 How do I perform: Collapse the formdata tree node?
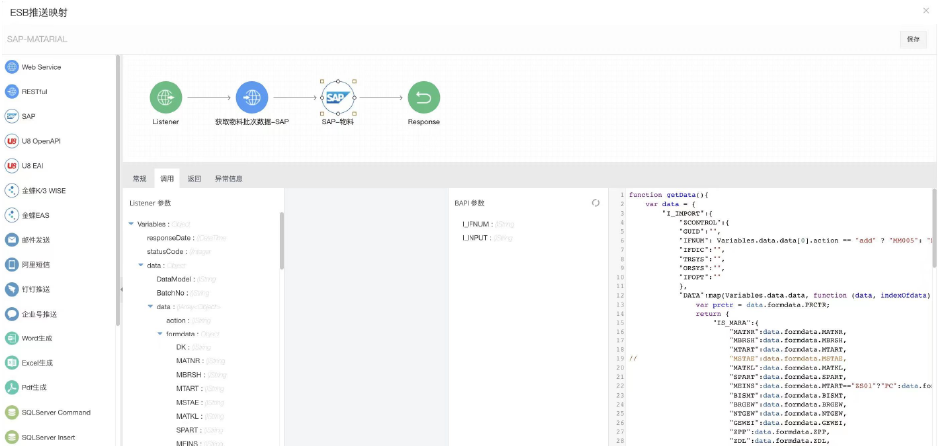[159, 333]
